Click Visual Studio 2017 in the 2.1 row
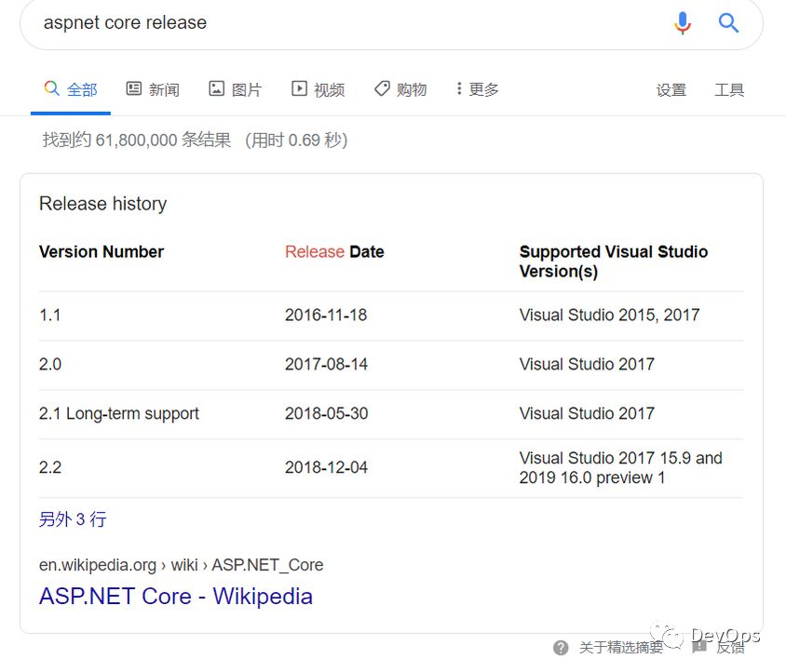Image resolution: width=786 pixels, height=672 pixels. tap(587, 413)
